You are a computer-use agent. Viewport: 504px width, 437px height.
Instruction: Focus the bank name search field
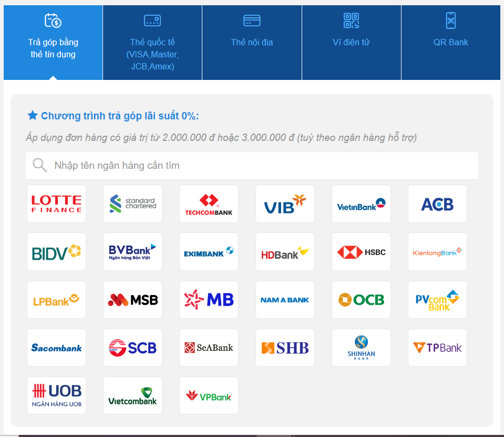(252, 166)
